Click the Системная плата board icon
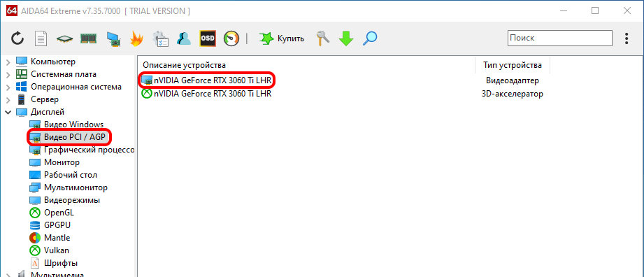Viewport: 644px width, 277px height. click(22, 74)
